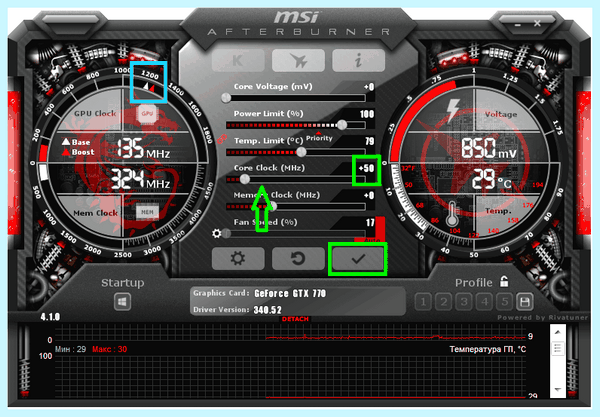Reset settings with the circular arrow button

tap(298, 259)
